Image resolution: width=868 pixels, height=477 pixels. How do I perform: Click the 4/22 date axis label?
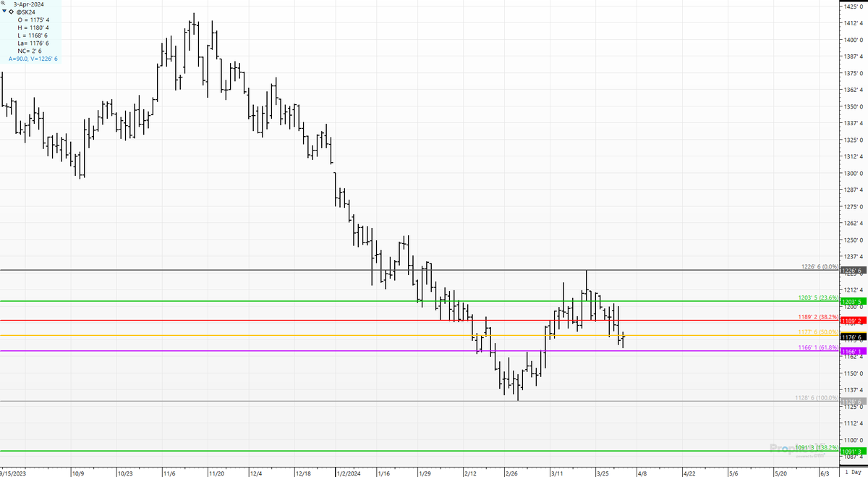[x=689, y=474]
